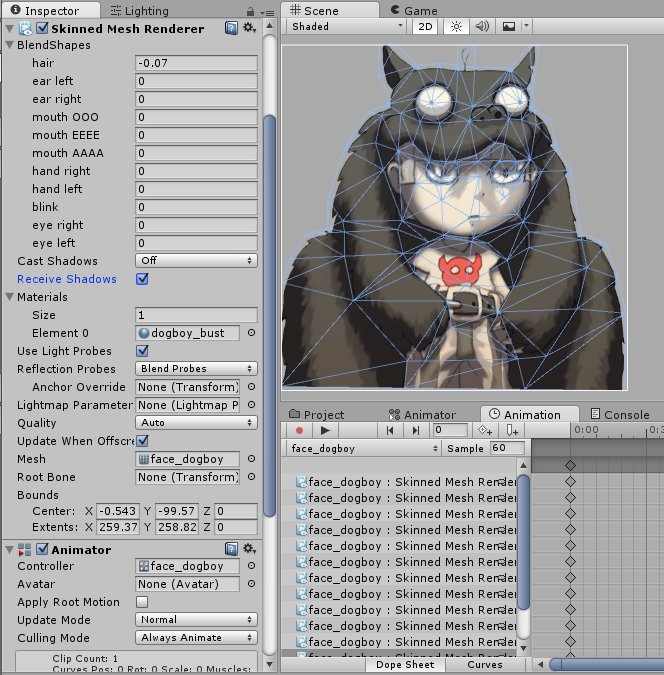Open object picker for Anchor Override

[251, 387]
